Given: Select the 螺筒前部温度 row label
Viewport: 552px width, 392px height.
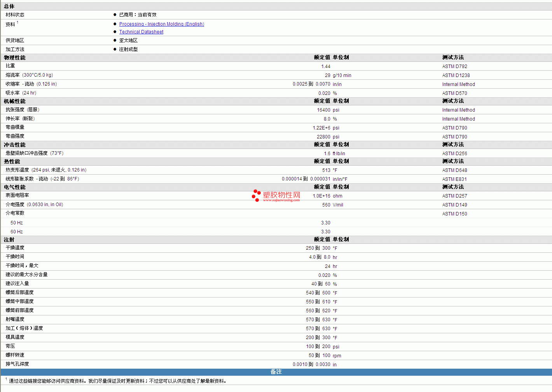Looking at the screenshot, I should tap(19, 310).
